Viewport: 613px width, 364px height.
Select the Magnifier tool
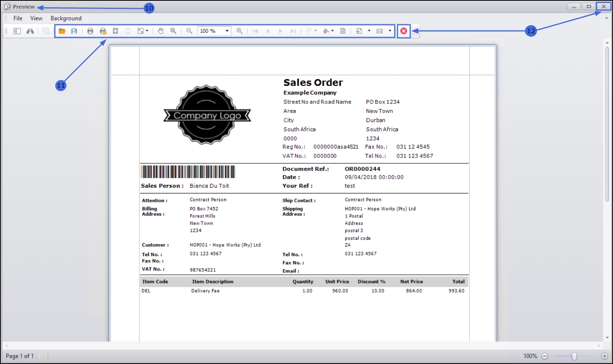[x=173, y=31]
